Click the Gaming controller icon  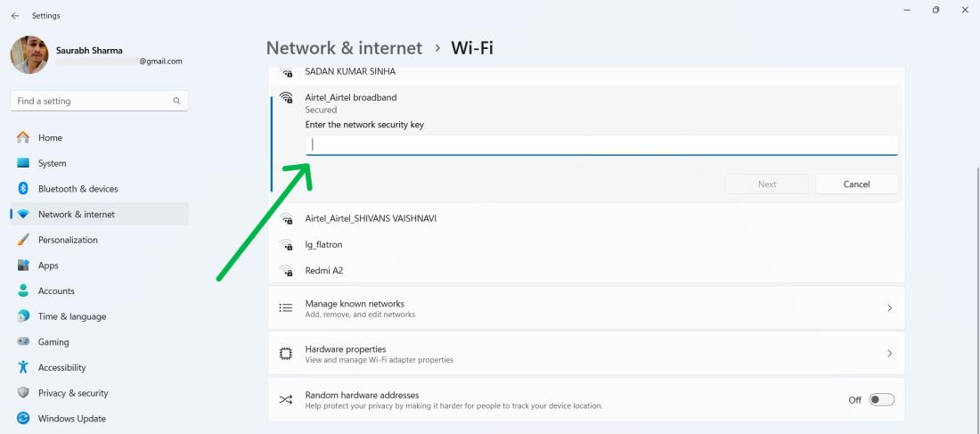23,342
